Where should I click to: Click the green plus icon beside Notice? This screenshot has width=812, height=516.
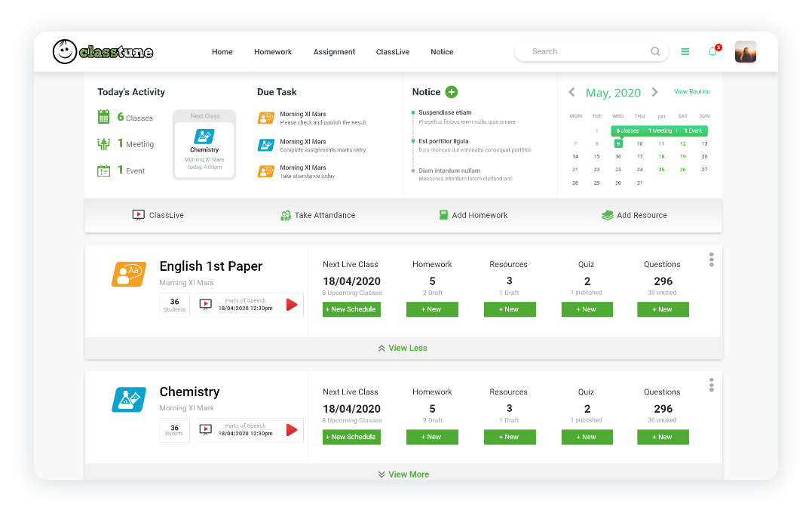(x=451, y=92)
